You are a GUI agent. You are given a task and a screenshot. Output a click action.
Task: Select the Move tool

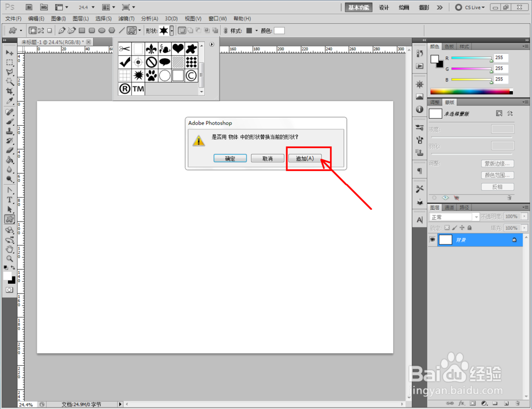pos(10,53)
